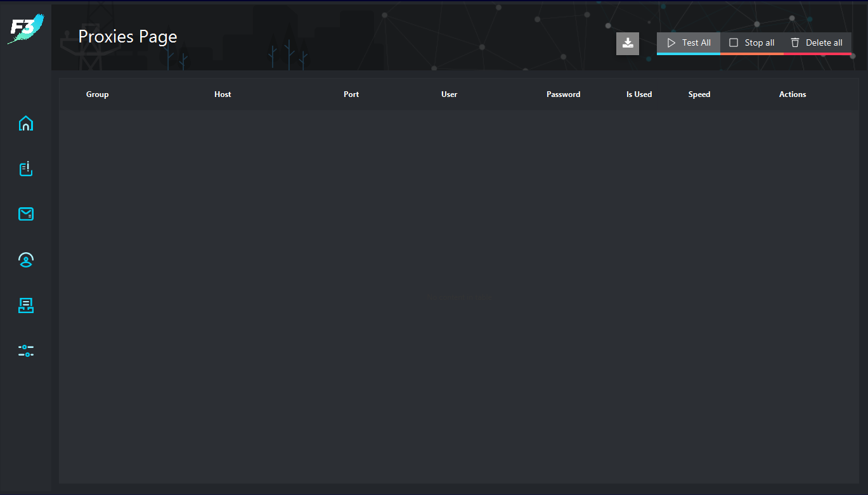
Task: Open settings sliders icon in sidebar
Action: pyautogui.click(x=26, y=350)
